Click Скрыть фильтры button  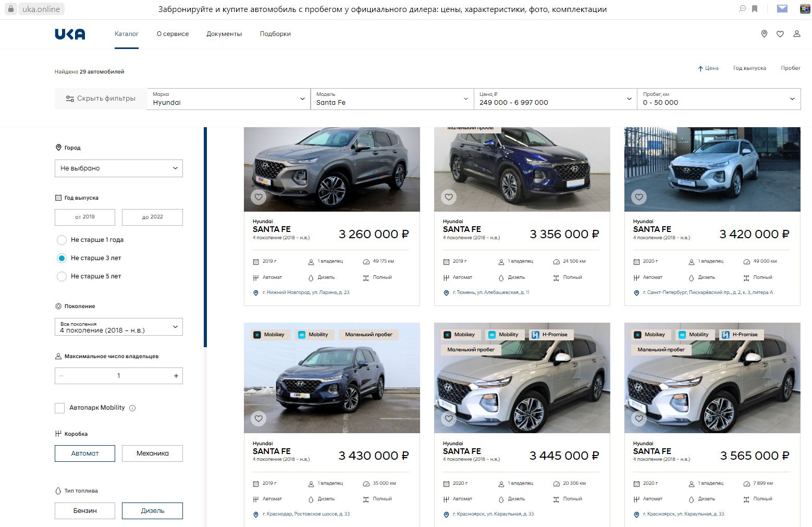pyautogui.click(x=101, y=99)
